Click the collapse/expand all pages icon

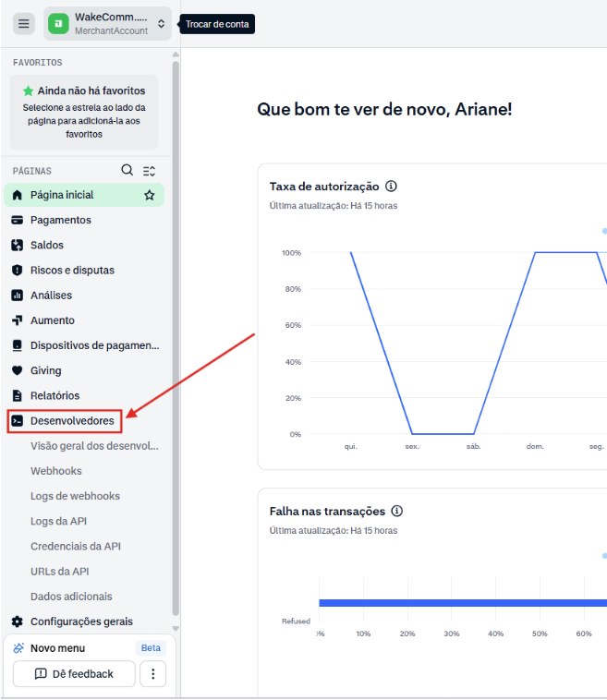coord(149,171)
